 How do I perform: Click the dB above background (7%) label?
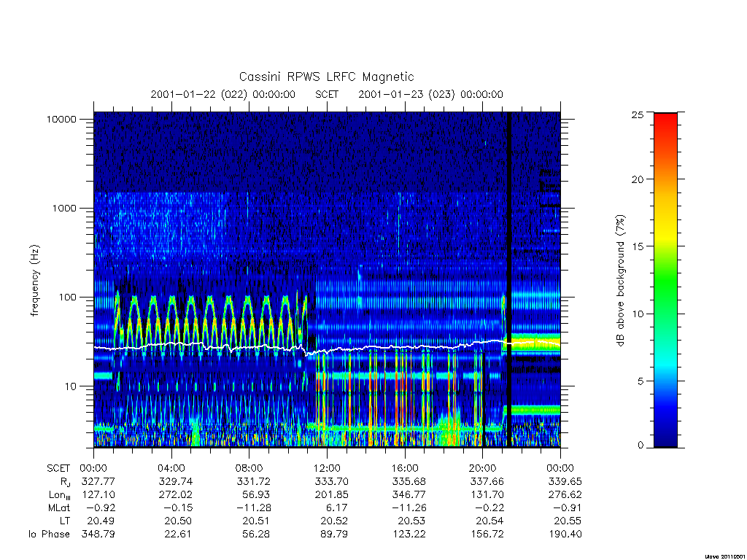[620, 281]
